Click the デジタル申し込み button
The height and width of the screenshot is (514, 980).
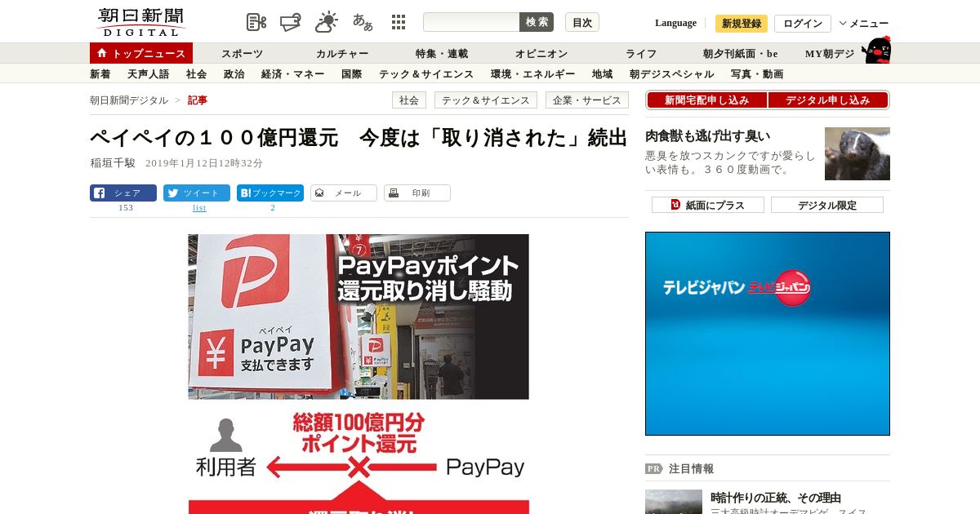(828, 100)
